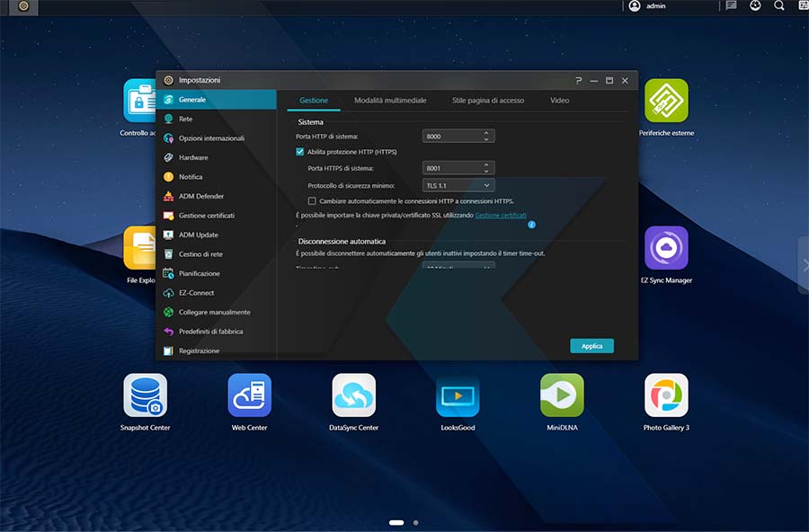The height and width of the screenshot is (532, 809).
Task: Open Photo Gallery 3 app
Action: pos(666,395)
